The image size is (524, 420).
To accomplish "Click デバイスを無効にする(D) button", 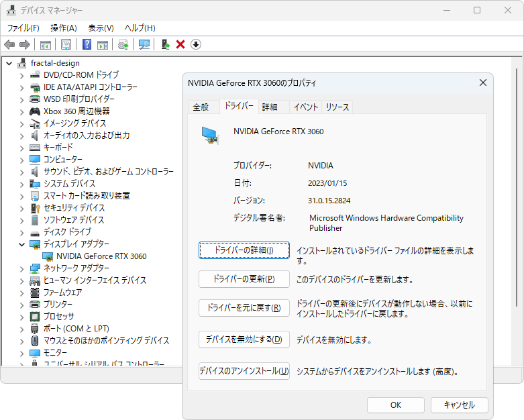I will click(244, 339).
